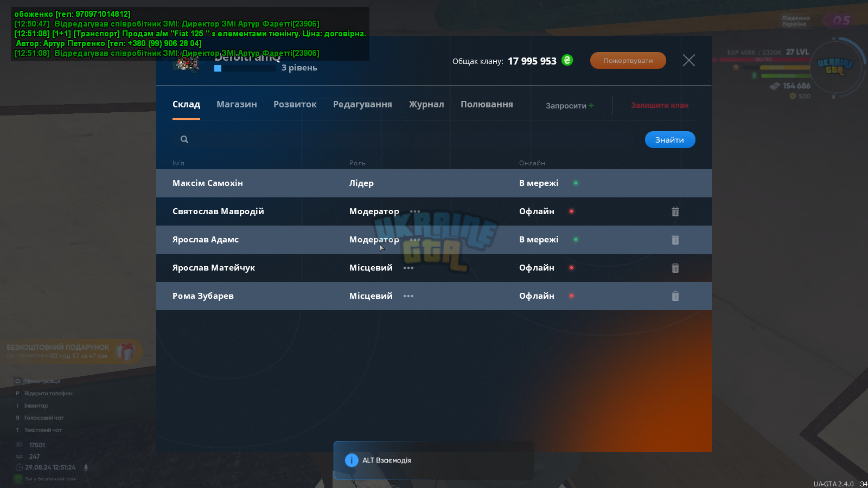
Task: Open the Журнал tab
Action: coord(426,104)
